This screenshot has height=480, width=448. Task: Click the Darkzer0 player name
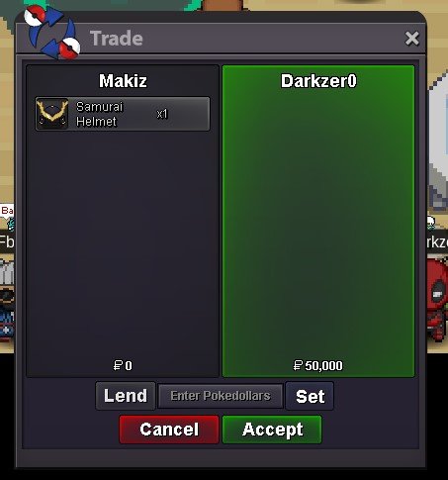coord(318,81)
